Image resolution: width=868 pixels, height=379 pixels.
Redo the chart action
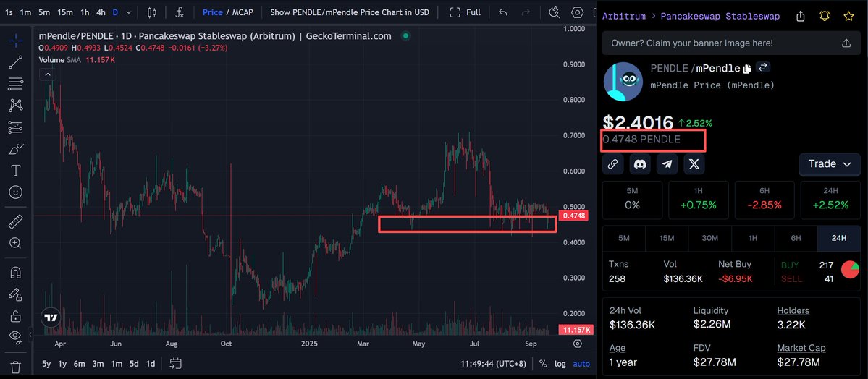[526, 12]
